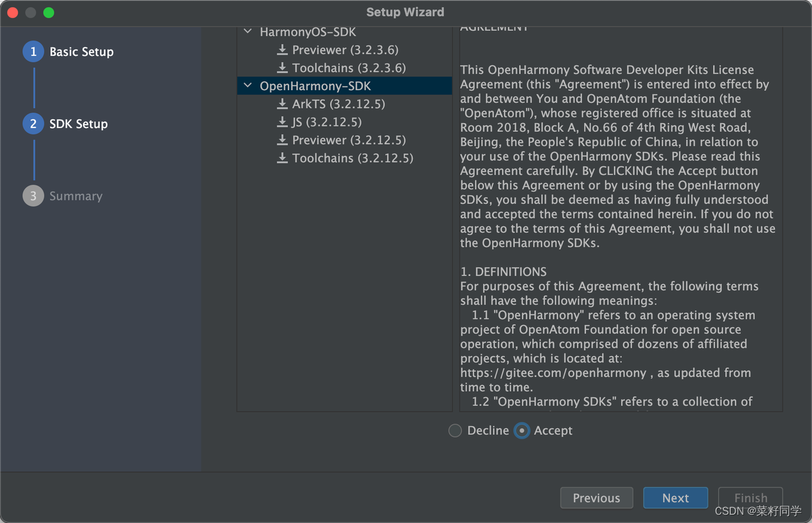Click the step 2 circle icon
812x523 pixels.
pos(34,124)
